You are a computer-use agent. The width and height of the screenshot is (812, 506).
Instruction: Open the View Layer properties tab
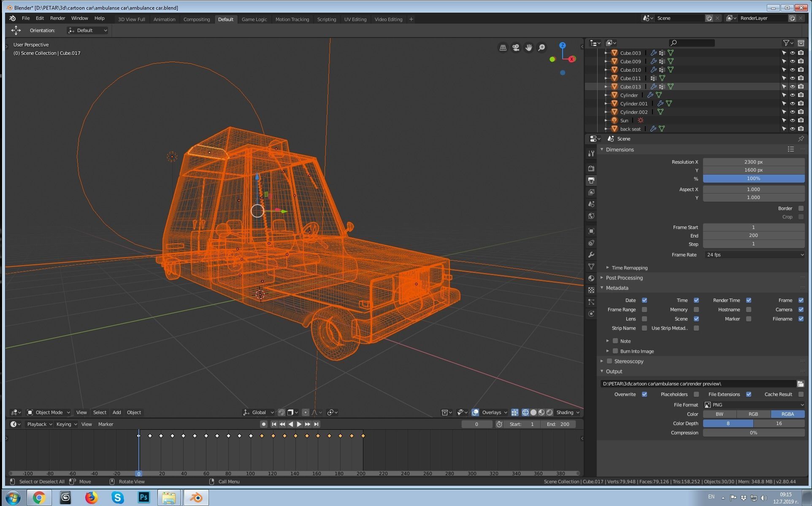(591, 192)
